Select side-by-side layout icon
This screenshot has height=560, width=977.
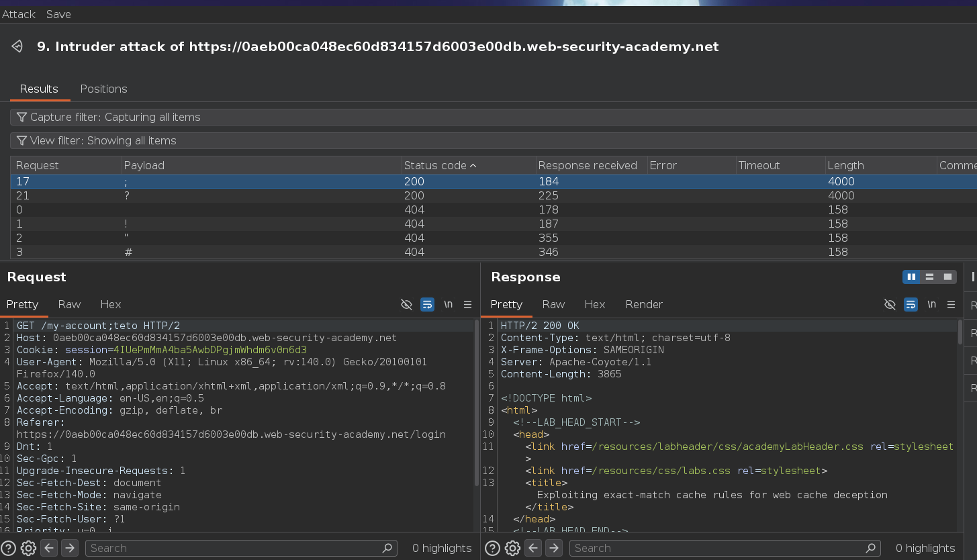coord(911,277)
